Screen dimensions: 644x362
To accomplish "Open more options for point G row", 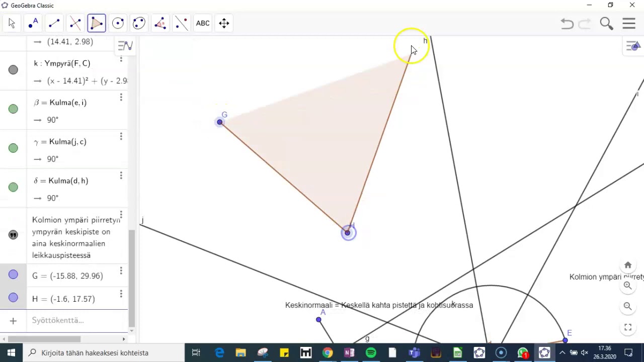I will click(121, 270).
